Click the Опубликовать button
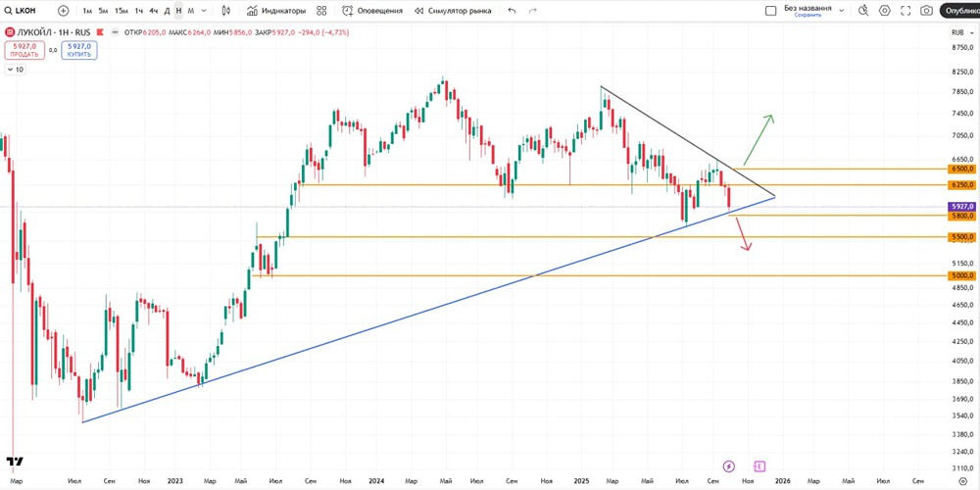This screenshot has height=490, width=980. point(960,11)
